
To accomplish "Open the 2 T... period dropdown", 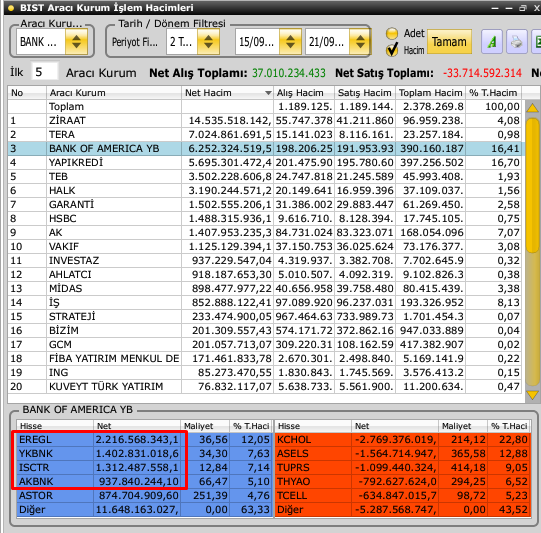I will coord(208,42).
